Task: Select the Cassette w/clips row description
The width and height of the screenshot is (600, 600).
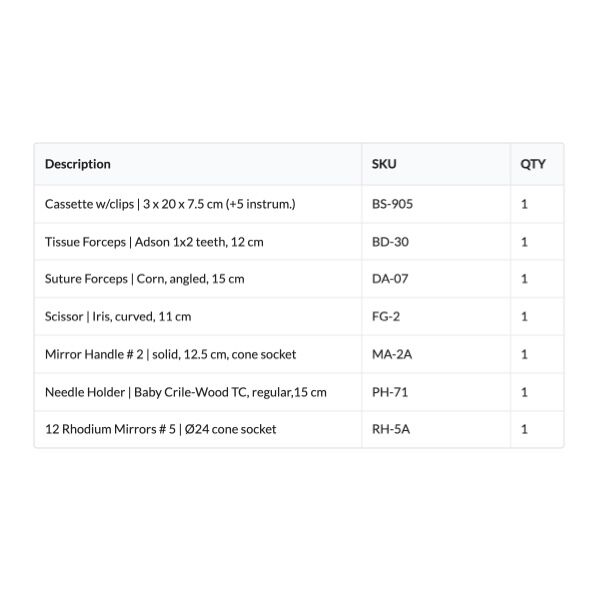Action: tap(170, 204)
